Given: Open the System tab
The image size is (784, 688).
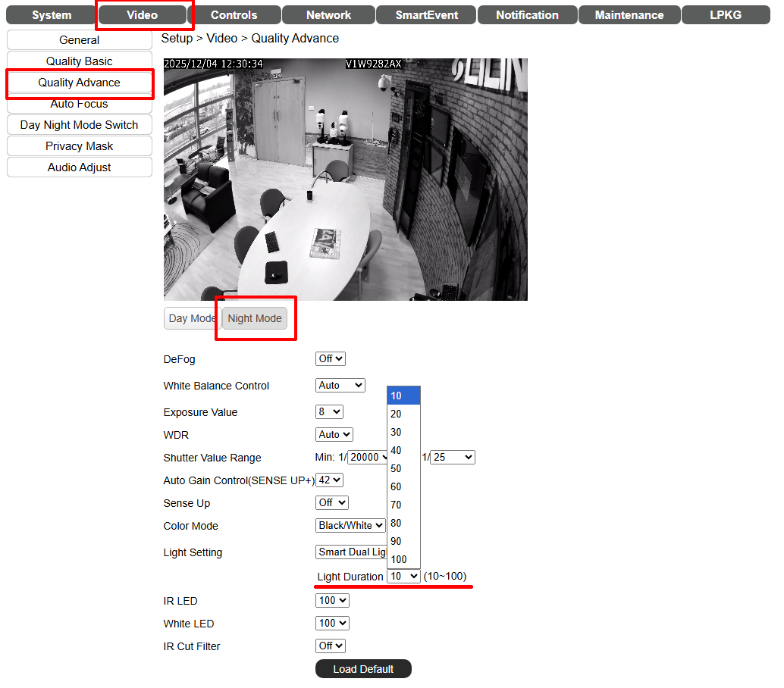Looking at the screenshot, I should click(52, 15).
